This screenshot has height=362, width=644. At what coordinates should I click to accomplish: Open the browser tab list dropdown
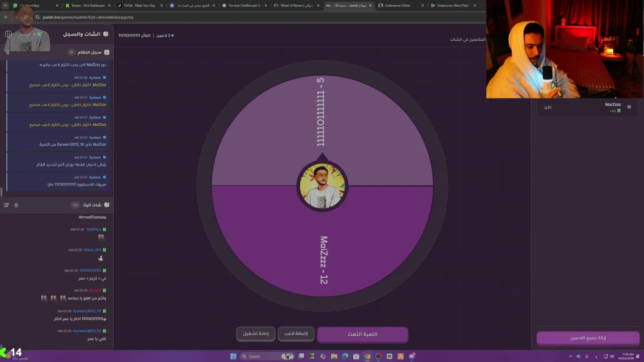[x=5, y=6]
